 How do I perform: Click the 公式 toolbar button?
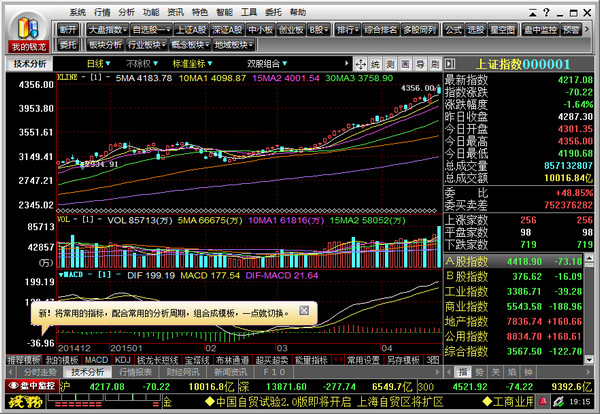(453, 29)
